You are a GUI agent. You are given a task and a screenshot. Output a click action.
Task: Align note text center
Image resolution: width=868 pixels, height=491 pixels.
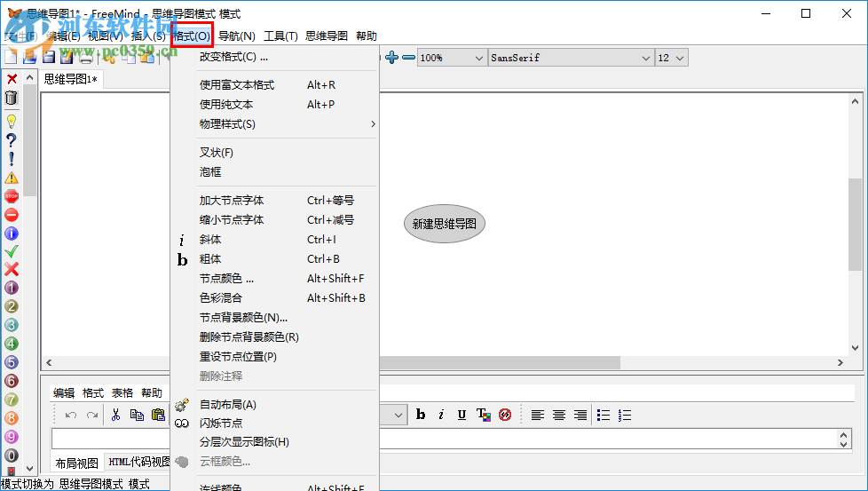(559, 415)
